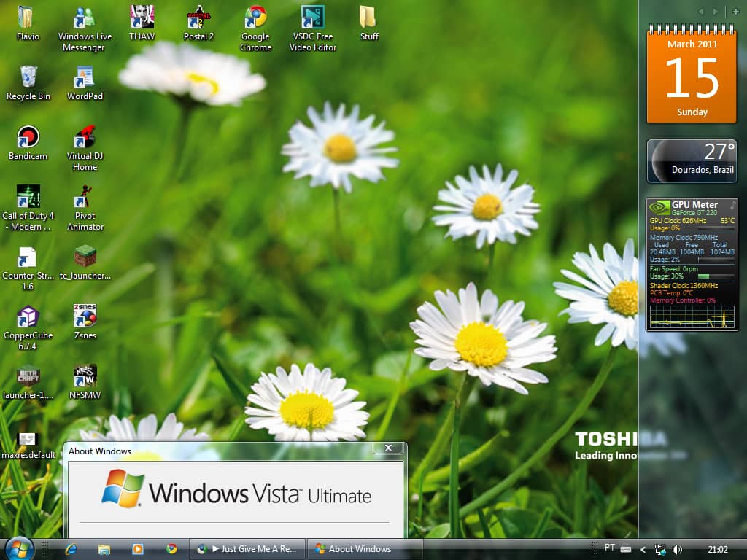The width and height of the screenshot is (747, 560).
Task: Select the Zsnes emulator icon
Action: point(85,322)
